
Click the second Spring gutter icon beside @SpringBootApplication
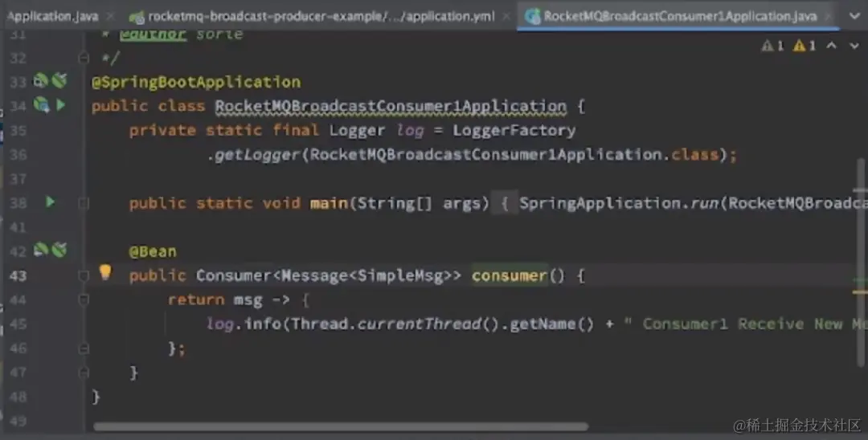pyautogui.click(x=59, y=81)
